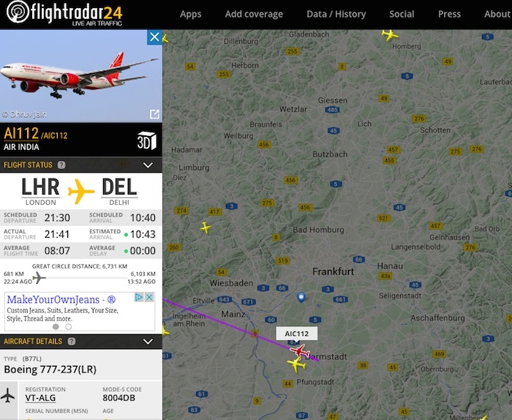512x420 pixels.
Task: Click the Flightradar24 radar logo
Action: click(18, 12)
